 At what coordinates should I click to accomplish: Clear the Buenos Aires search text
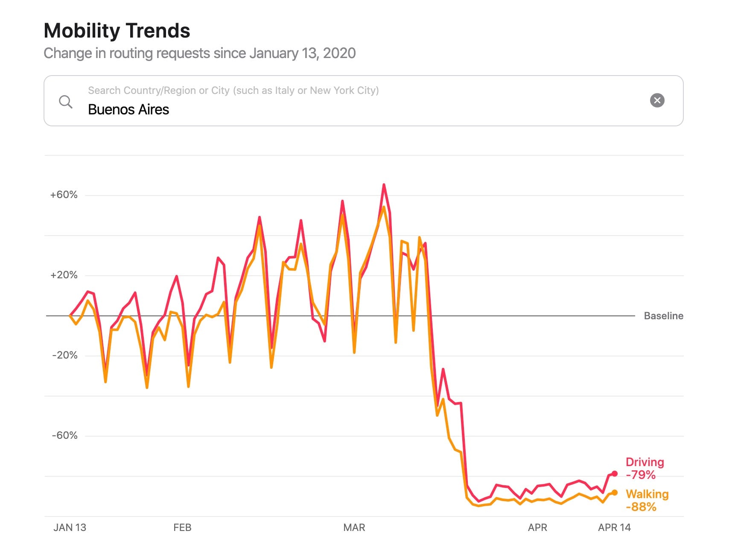[657, 100]
